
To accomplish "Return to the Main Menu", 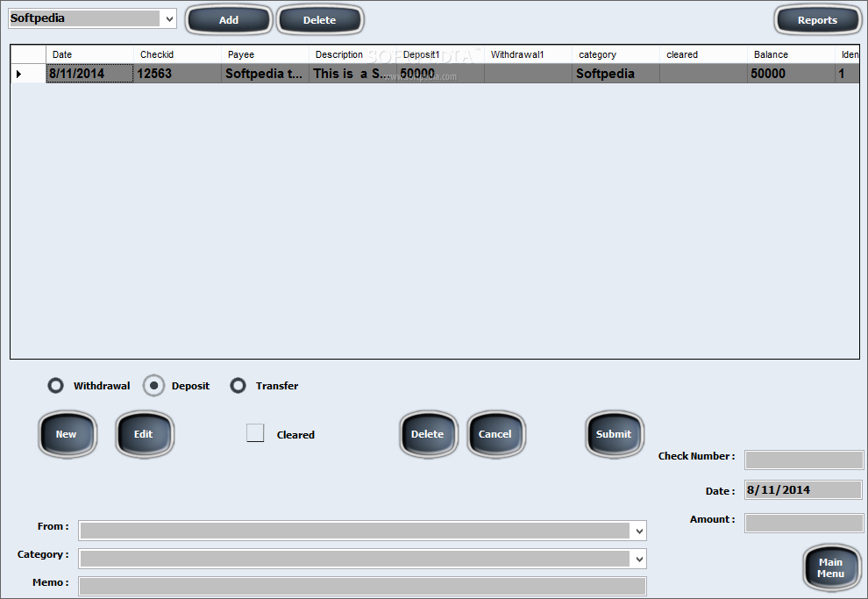I will click(831, 568).
